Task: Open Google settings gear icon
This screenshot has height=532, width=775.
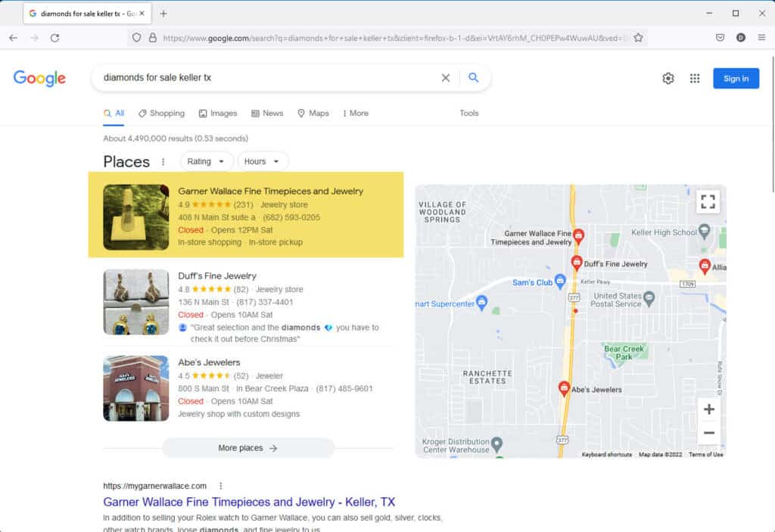Action: [668, 78]
